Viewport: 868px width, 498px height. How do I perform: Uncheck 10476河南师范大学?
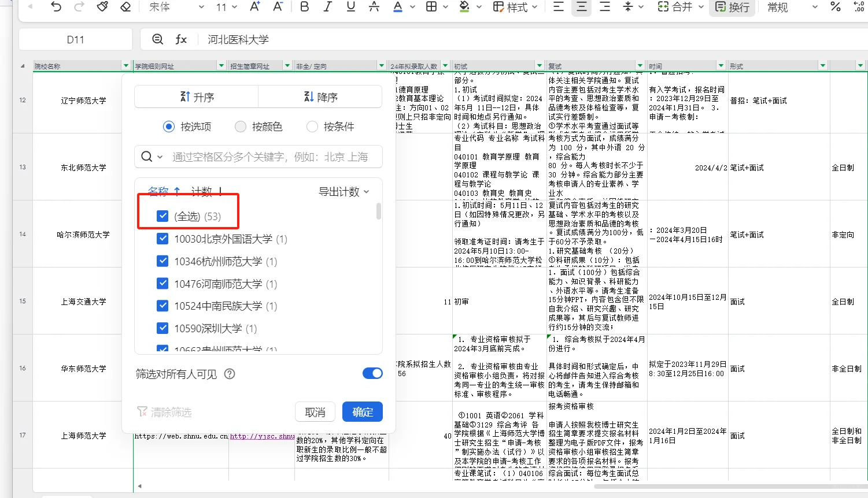pyautogui.click(x=162, y=284)
